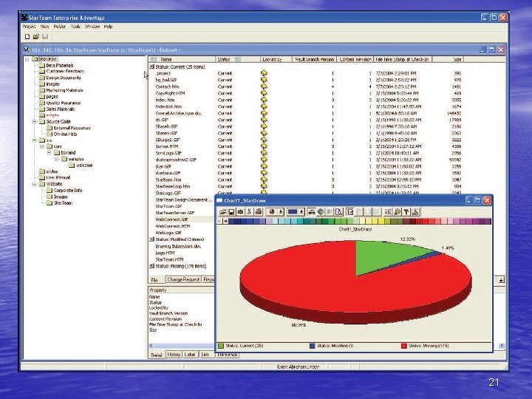Viewport: 532px width, 399px height.
Task: Sort by the Size column header
Action: tap(448, 59)
